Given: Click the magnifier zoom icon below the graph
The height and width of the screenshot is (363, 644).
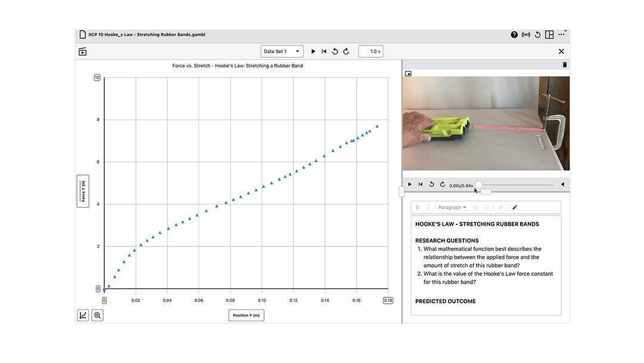Looking at the screenshot, I should 98,315.
